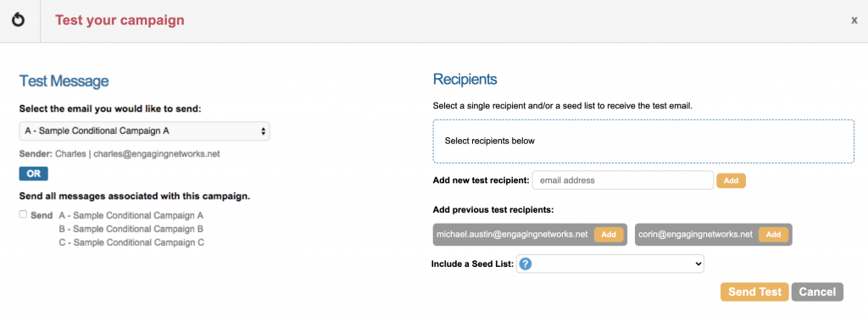Screen dimensions: 868x322
Task: Expand the Include a Seed List dropdown
Action: coord(610,264)
